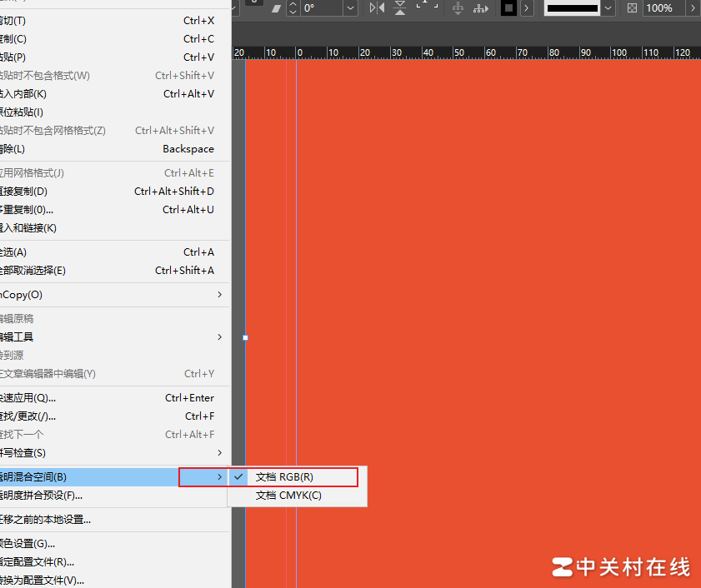Open the stroke weight dropdown
Screen dimensions: 701x588
pos(606,7)
